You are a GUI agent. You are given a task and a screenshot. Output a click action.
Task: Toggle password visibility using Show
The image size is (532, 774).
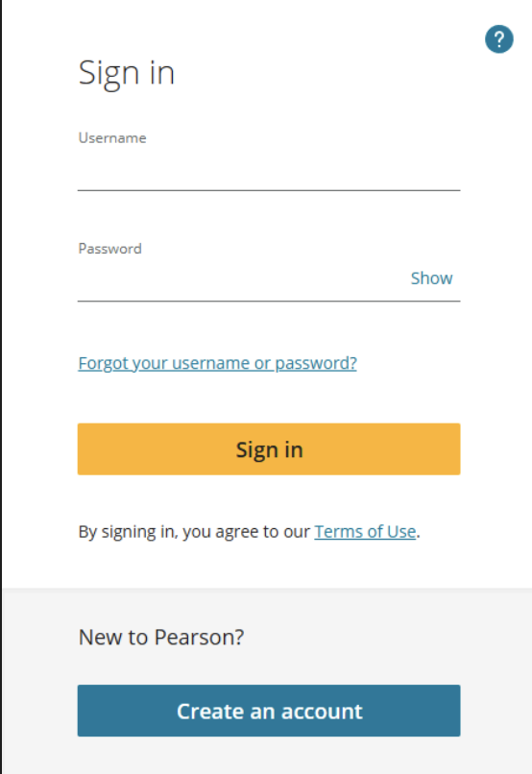(431, 278)
